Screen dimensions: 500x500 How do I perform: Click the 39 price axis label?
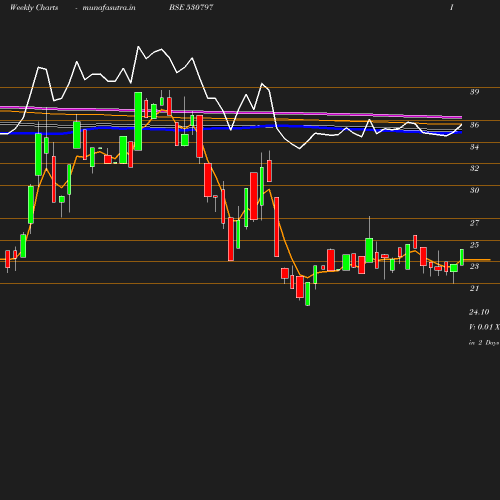475,92
